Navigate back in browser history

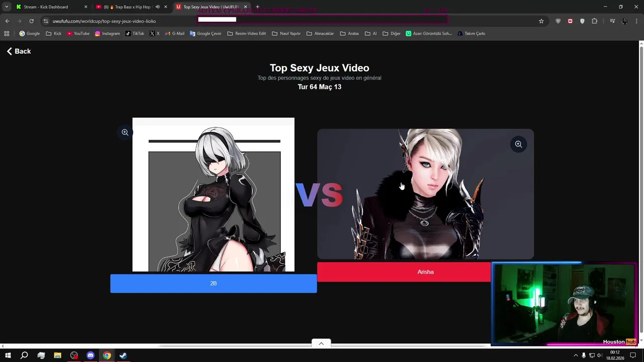[7, 21]
